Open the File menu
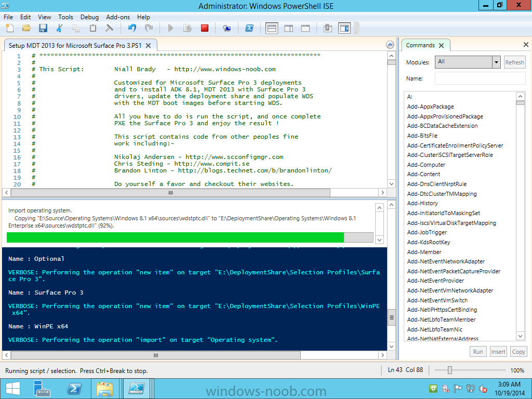This screenshot has width=532, height=399. (x=8, y=17)
